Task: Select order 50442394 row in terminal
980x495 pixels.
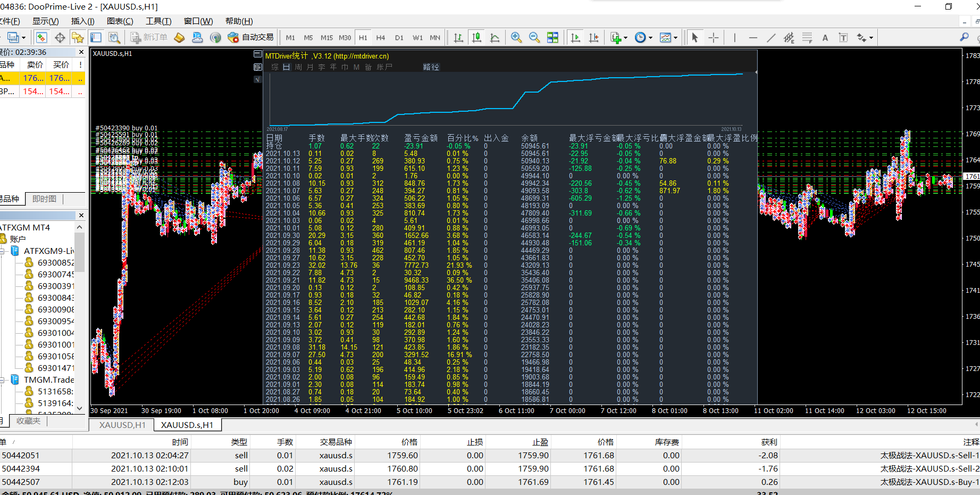Action: 21,468
